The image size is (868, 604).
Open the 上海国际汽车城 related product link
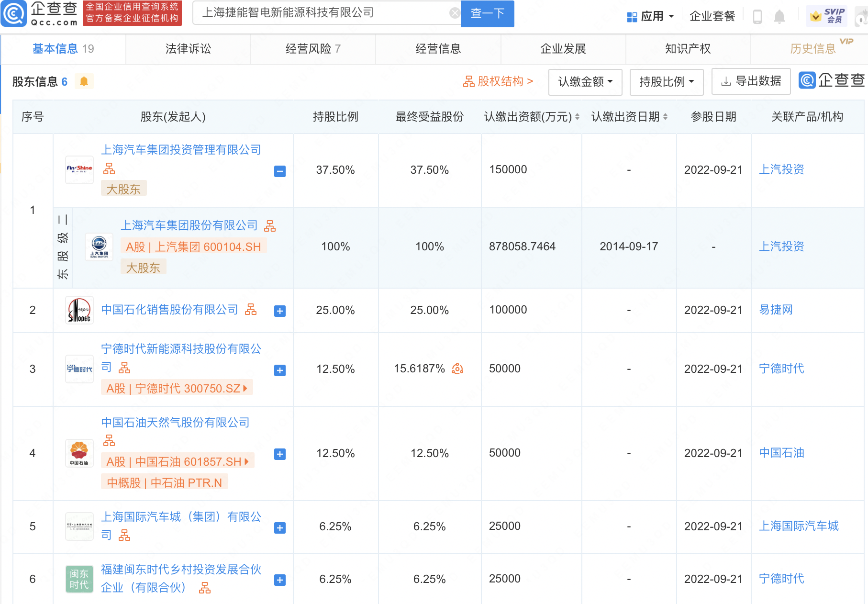[799, 526]
